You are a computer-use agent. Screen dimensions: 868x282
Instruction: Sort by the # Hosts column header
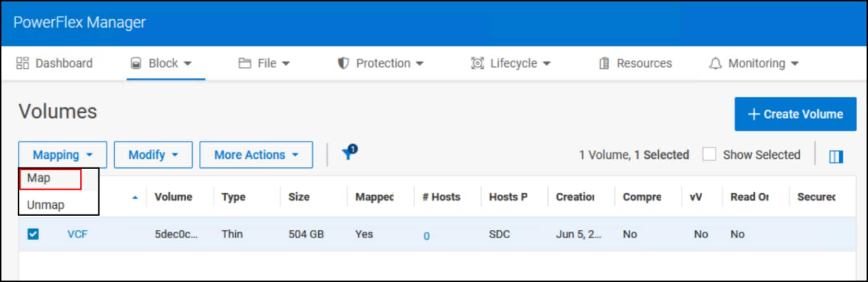click(x=441, y=197)
